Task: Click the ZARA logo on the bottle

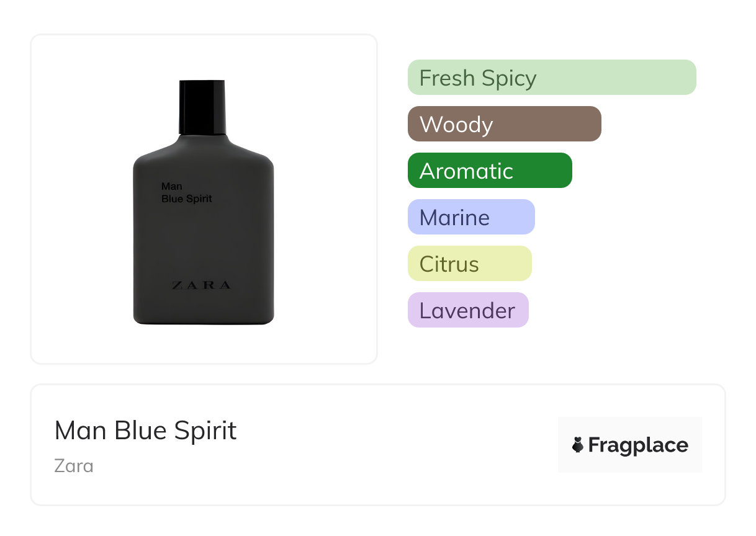Action: pos(201,285)
